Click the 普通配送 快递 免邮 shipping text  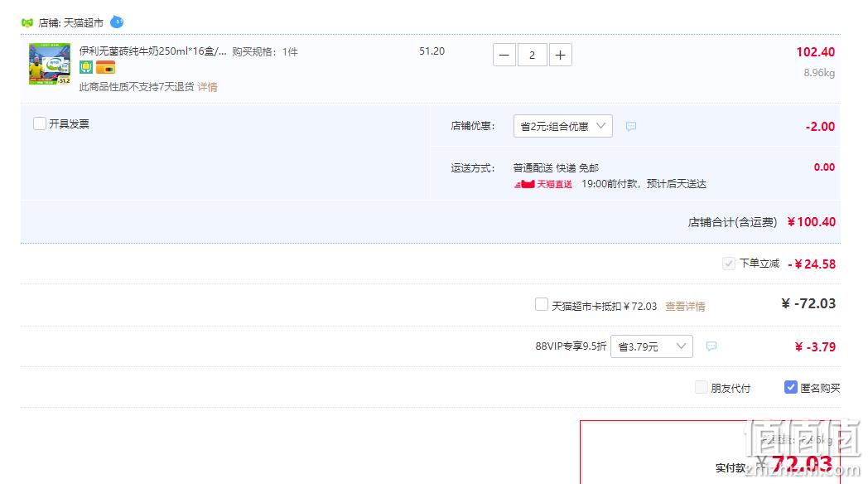[556, 167]
